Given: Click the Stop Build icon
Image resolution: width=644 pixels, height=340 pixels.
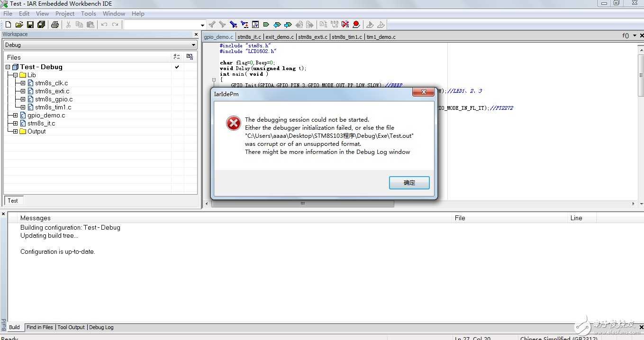Looking at the screenshot, I should click(345, 25).
